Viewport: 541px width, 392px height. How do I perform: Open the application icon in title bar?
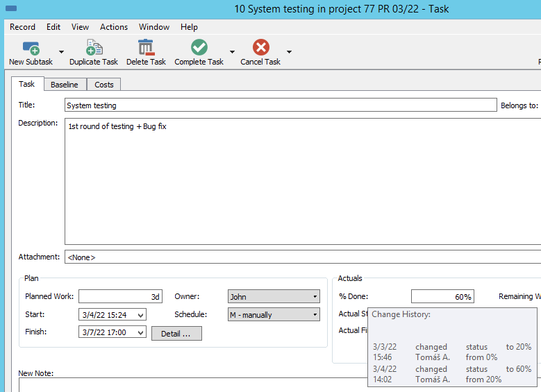tap(10, 10)
